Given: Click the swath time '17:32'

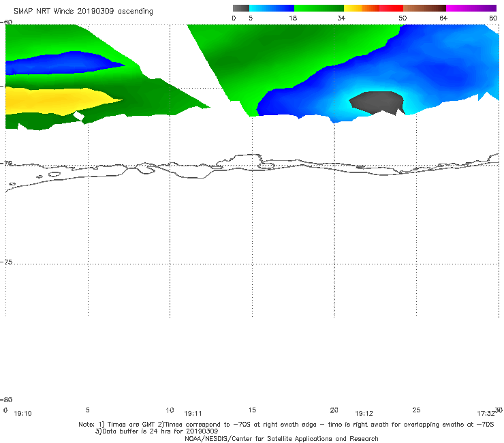Looking at the screenshot, I should point(486,414).
